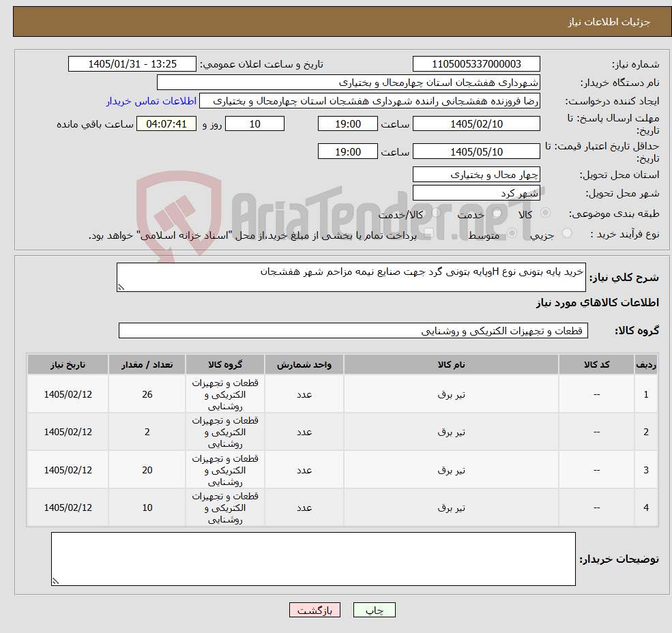Click the buyer notes resize handle
Image resolution: width=672 pixels, height=633 pixels.
[55, 582]
